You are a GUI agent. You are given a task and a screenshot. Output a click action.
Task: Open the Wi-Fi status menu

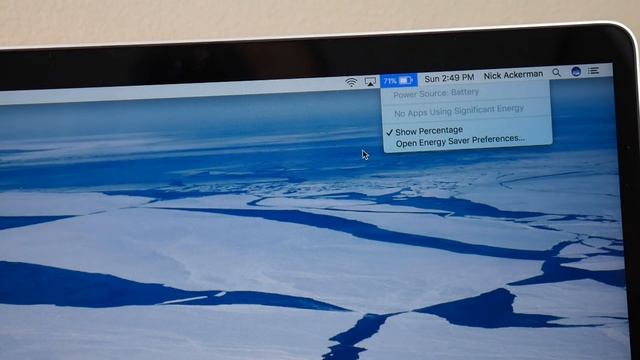351,82
